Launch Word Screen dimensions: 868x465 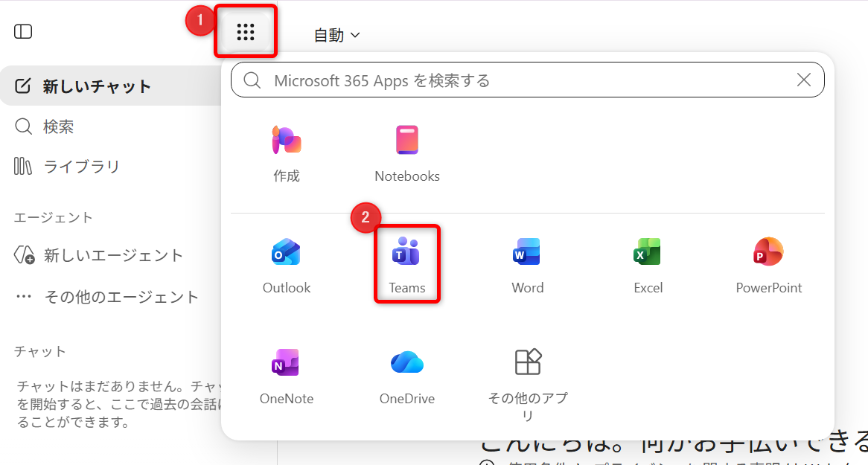coord(528,265)
